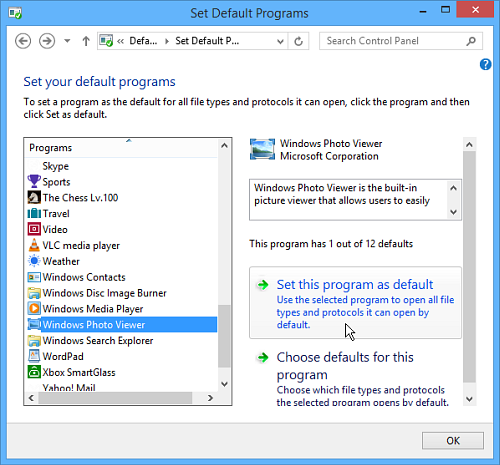This screenshot has height=465, width=500.
Task: Refresh the Control Panel page
Action: pyautogui.click(x=298, y=41)
